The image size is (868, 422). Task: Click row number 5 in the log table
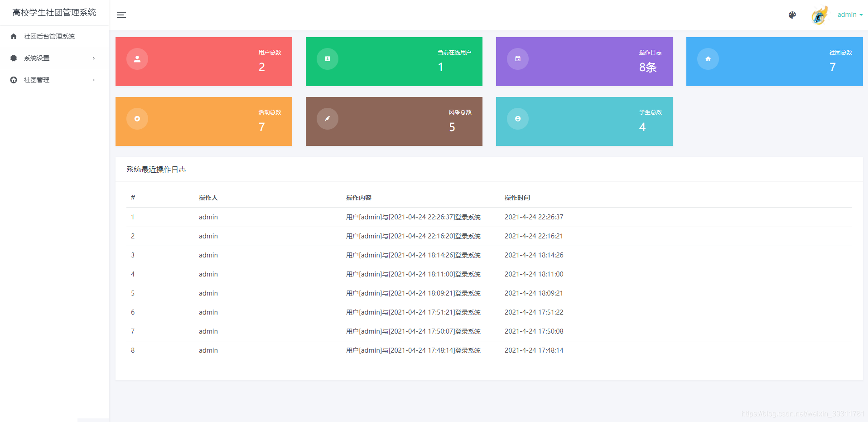(133, 293)
